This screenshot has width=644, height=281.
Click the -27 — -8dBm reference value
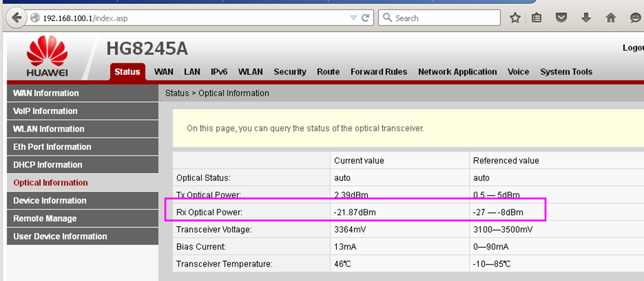pos(498,212)
